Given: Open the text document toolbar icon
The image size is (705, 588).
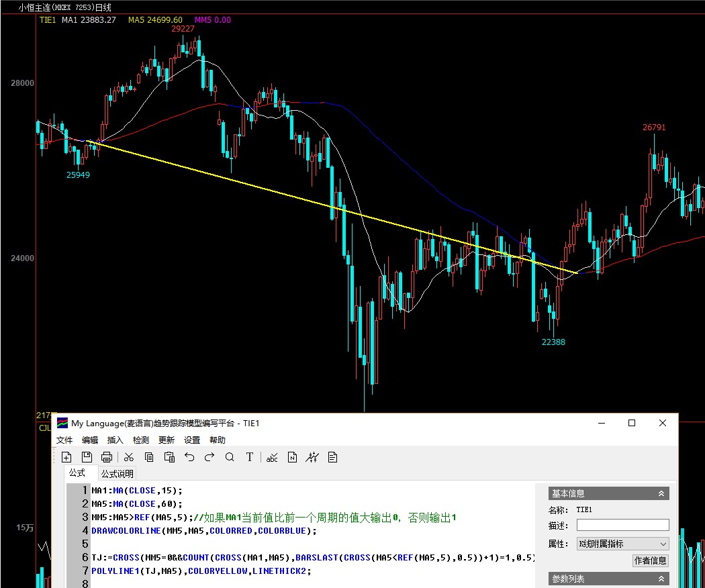Looking at the screenshot, I should tap(333, 457).
